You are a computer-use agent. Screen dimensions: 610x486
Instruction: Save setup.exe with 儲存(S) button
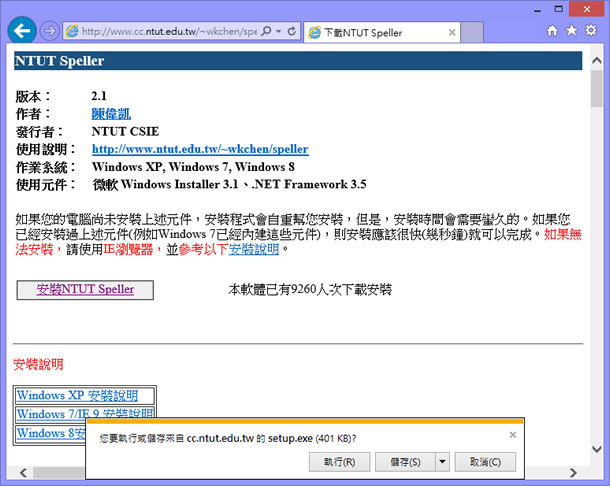(x=405, y=462)
